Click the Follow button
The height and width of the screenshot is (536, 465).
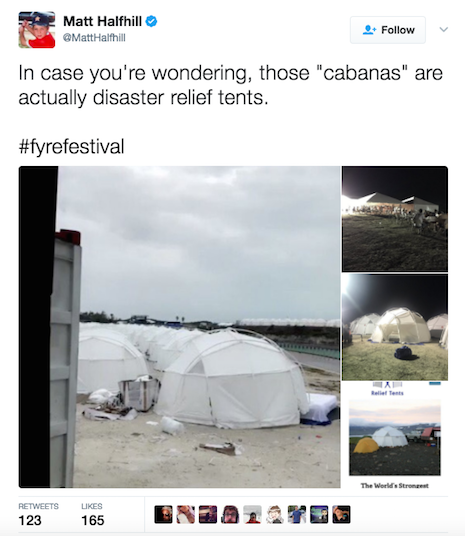click(x=388, y=30)
